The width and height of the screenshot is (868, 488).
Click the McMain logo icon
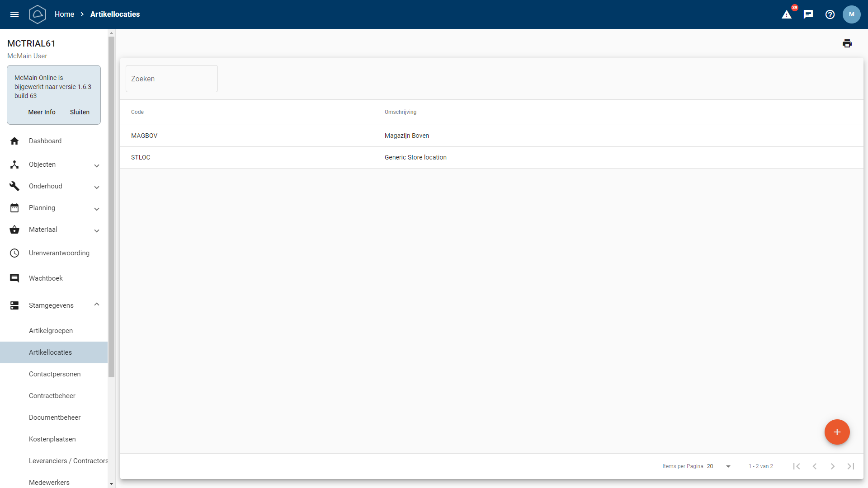click(38, 14)
